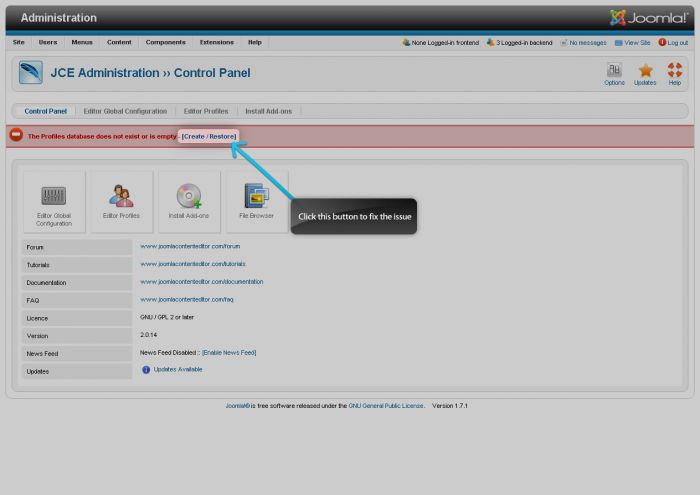Viewport: 700px width, 495px height.
Task: Click the JCE Administration Control Panel heading
Action: tap(150, 73)
